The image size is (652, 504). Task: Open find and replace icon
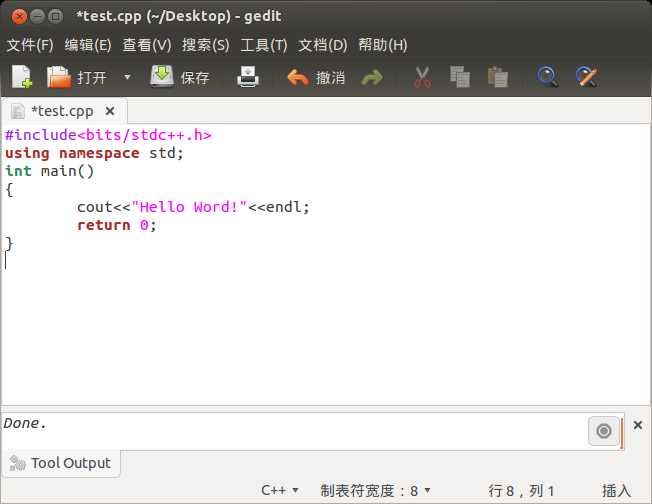click(586, 77)
